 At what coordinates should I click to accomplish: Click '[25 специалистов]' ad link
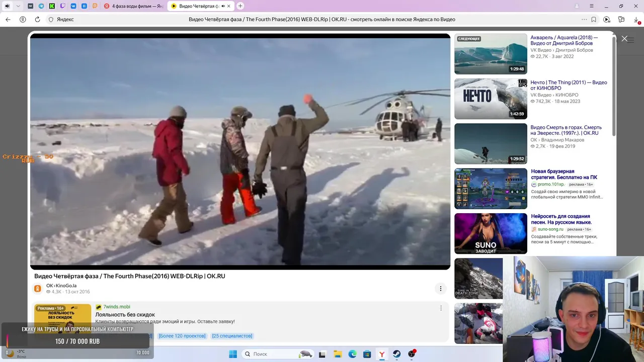pyautogui.click(x=232, y=336)
